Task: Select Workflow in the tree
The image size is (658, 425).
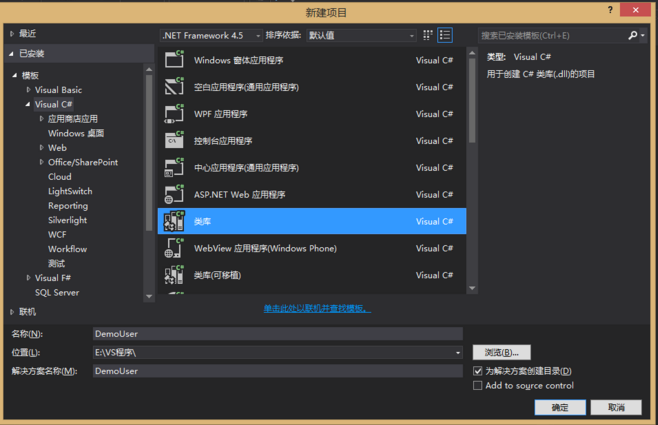Action: pos(68,249)
